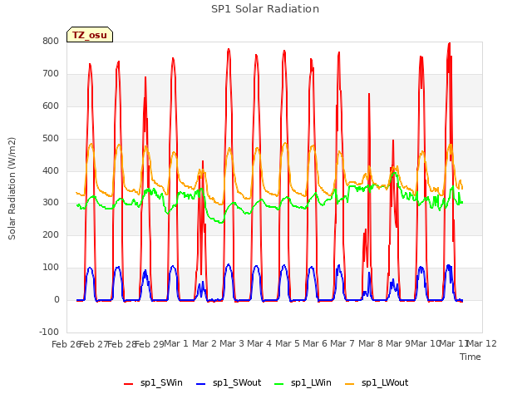
Task: Click the blue sp1_SWout legend swatch
Action: pos(201,384)
